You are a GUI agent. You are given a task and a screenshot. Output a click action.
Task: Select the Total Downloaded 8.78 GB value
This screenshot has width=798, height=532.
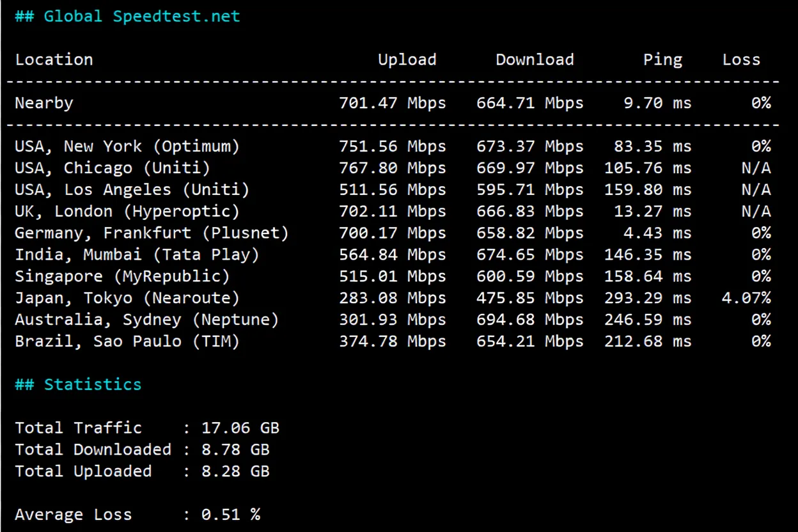tap(232, 450)
